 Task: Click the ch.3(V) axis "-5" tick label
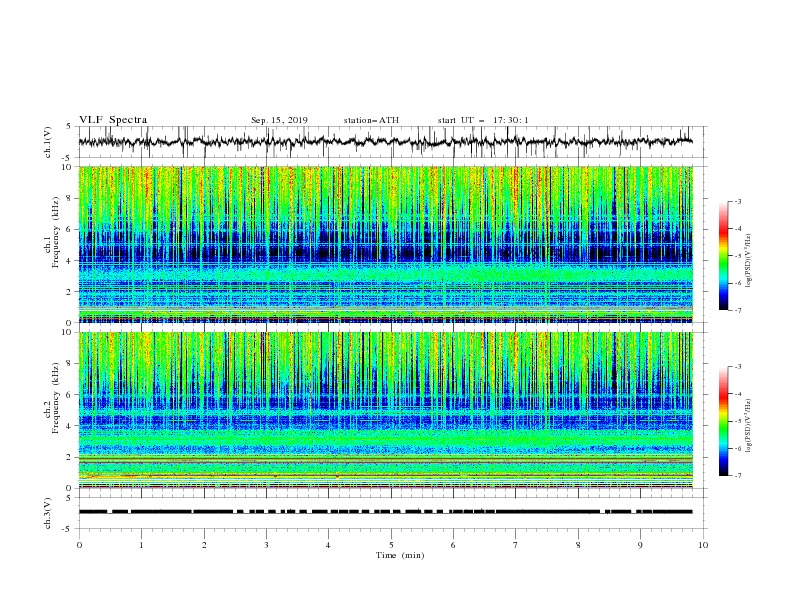(x=68, y=529)
